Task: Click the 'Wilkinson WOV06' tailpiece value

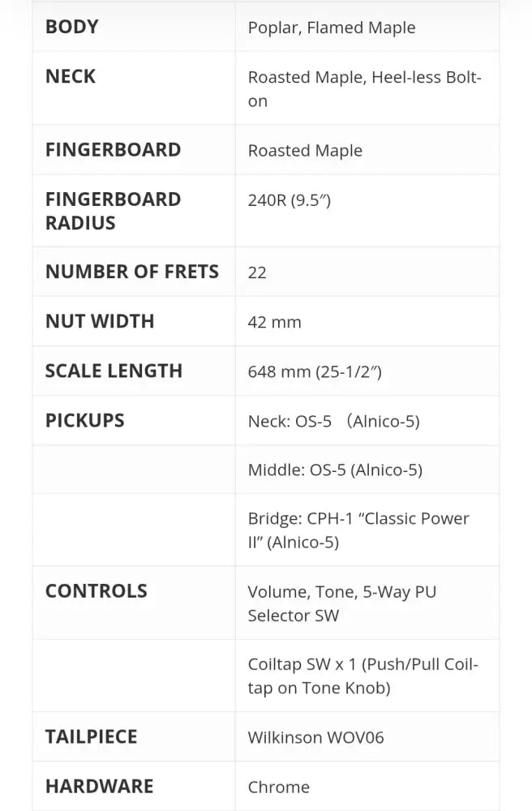Action: coord(315,737)
